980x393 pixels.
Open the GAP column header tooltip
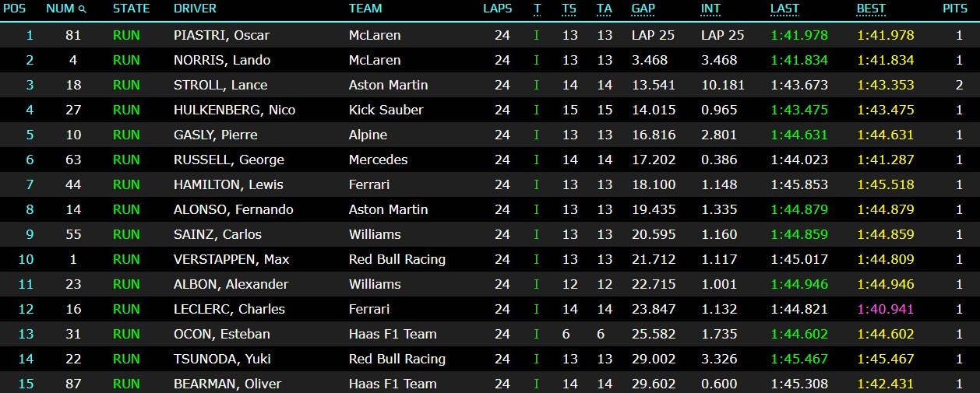click(x=643, y=9)
